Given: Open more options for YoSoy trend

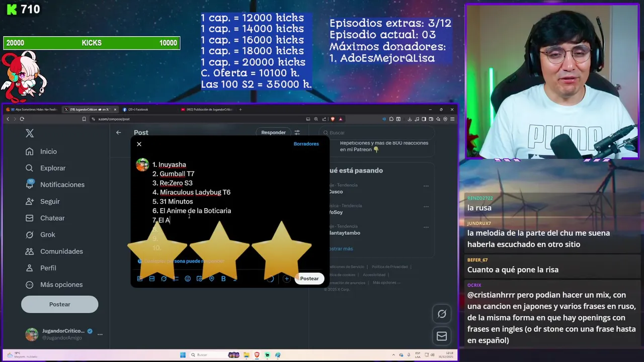Looking at the screenshot, I should [x=426, y=207].
